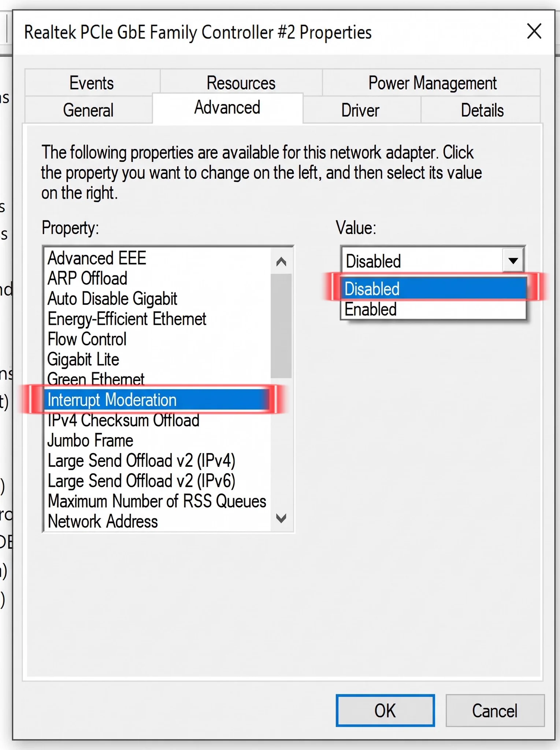Click the property list scroll-down arrow
This screenshot has width=560, height=750.
click(x=281, y=518)
